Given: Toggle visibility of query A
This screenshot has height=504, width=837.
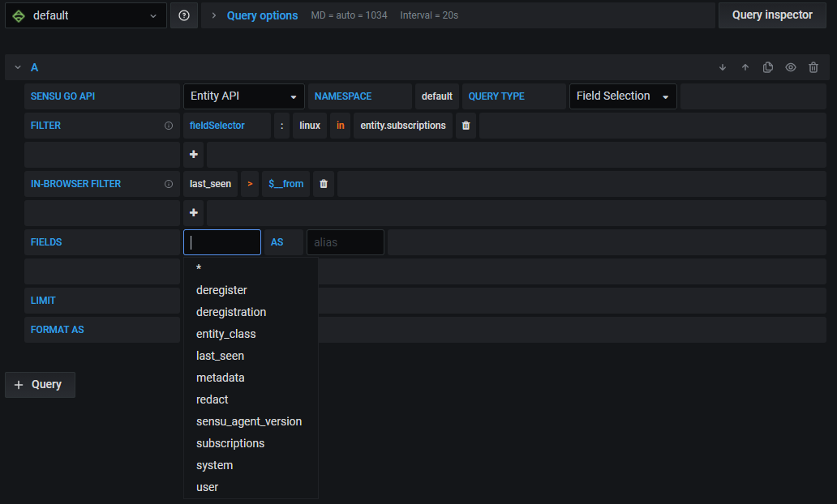Looking at the screenshot, I should click(791, 67).
